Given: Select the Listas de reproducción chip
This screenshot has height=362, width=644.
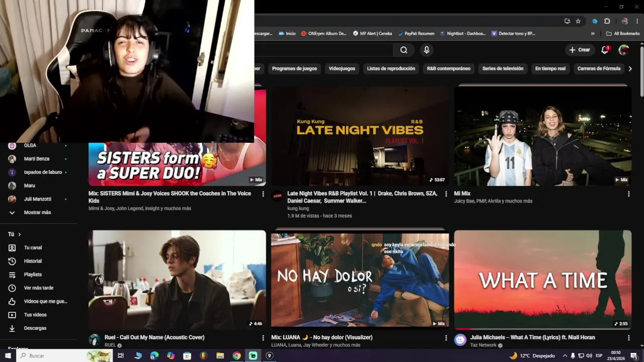Looking at the screenshot, I should (391, 68).
